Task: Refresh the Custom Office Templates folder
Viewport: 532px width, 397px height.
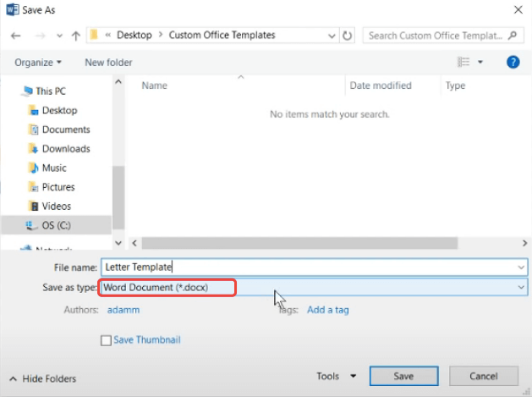Action: (348, 36)
